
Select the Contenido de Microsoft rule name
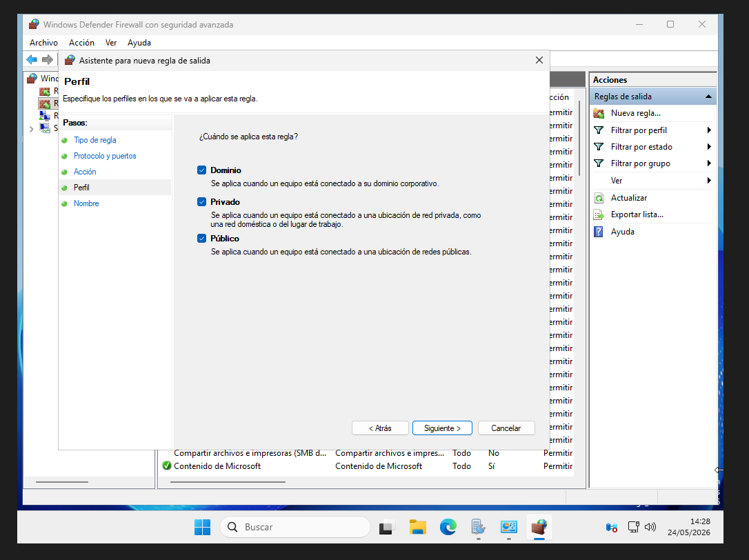click(217, 466)
